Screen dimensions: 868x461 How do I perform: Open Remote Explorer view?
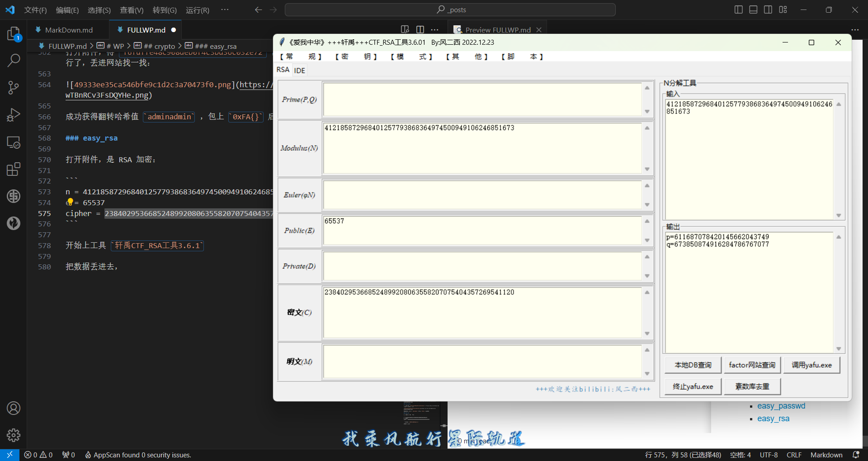14,142
